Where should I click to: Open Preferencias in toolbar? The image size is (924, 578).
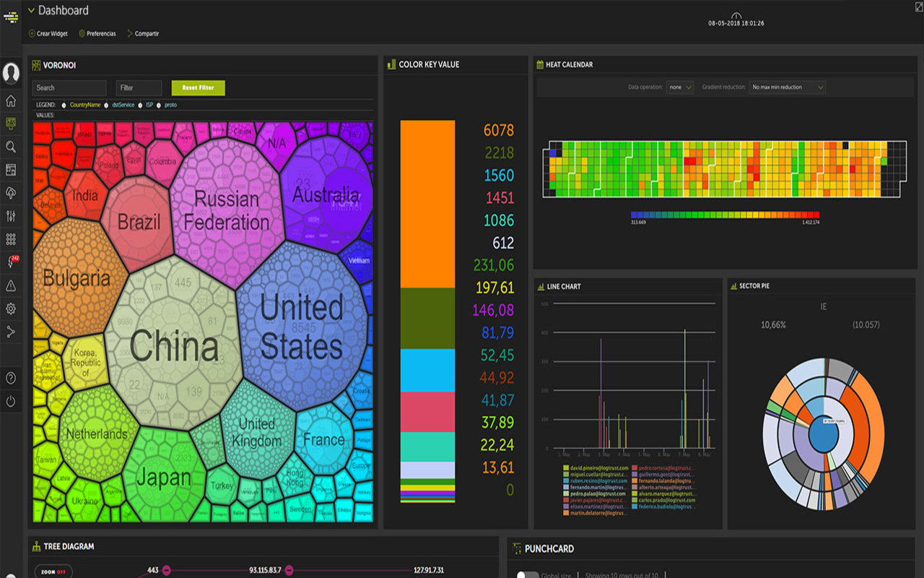[x=97, y=34]
